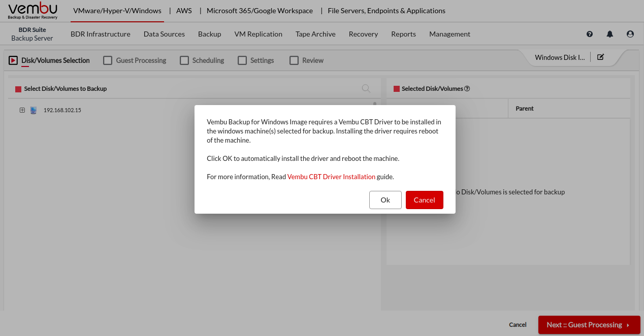Select the Settings step checkbox
This screenshot has width=644, height=336.
click(x=242, y=60)
